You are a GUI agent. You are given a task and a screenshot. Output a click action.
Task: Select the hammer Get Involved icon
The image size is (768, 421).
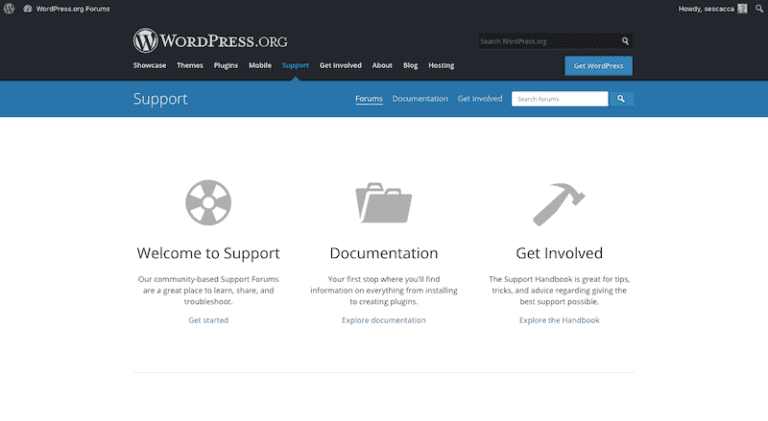pyautogui.click(x=559, y=204)
